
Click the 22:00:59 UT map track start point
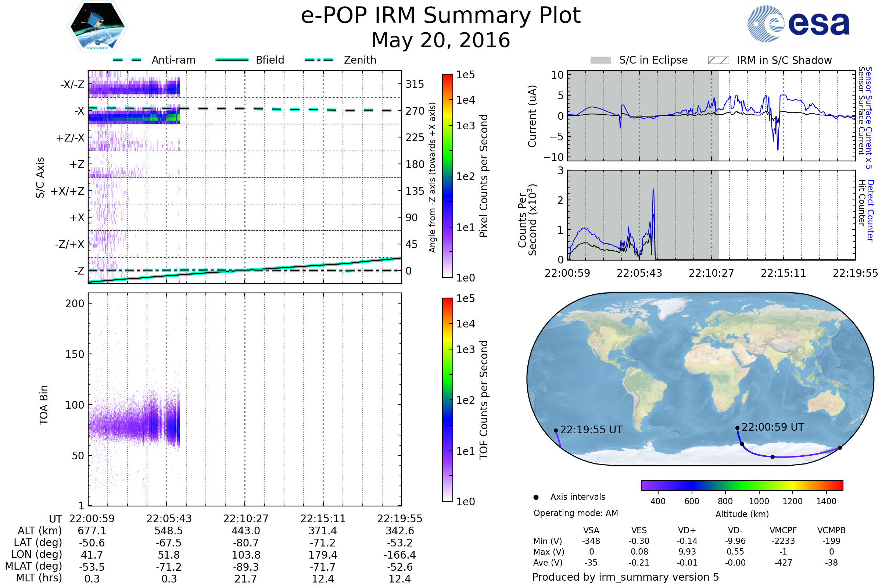pos(737,428)
